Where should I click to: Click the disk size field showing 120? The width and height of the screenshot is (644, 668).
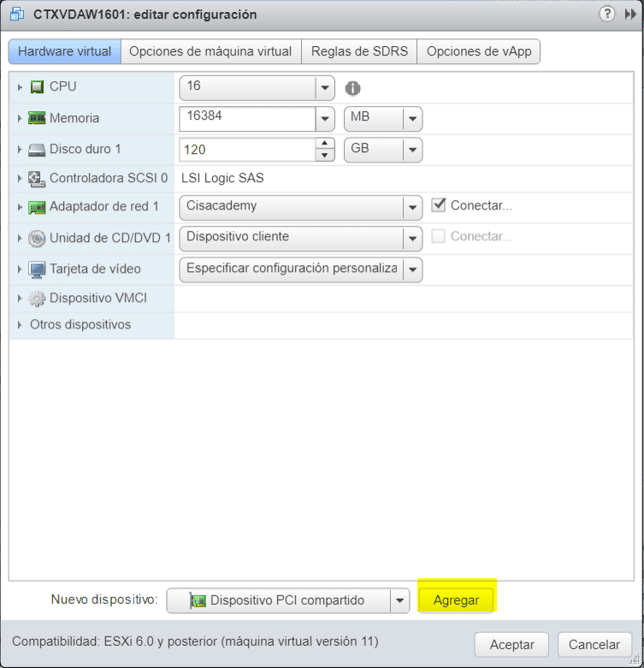(247, 150)
